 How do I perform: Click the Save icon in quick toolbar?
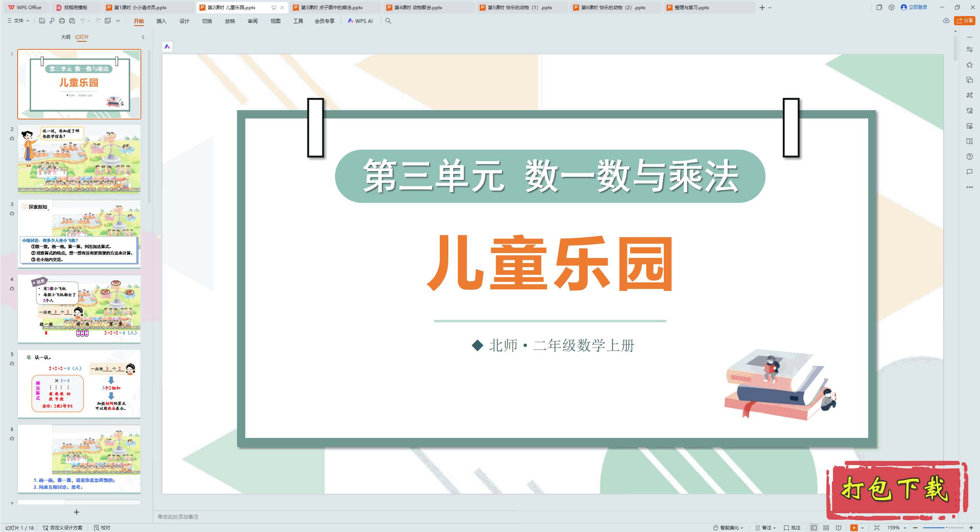click(42, 21)
